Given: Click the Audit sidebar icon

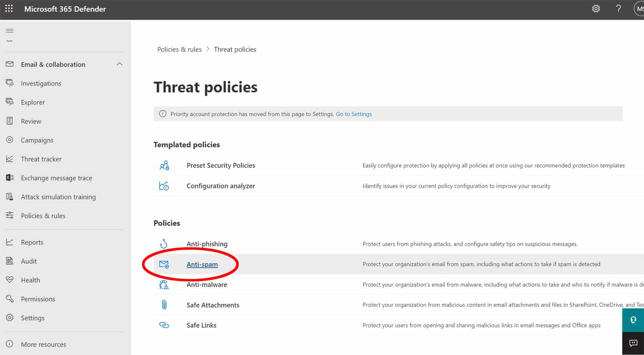Looking at the screenshot, I should (10, 261).
